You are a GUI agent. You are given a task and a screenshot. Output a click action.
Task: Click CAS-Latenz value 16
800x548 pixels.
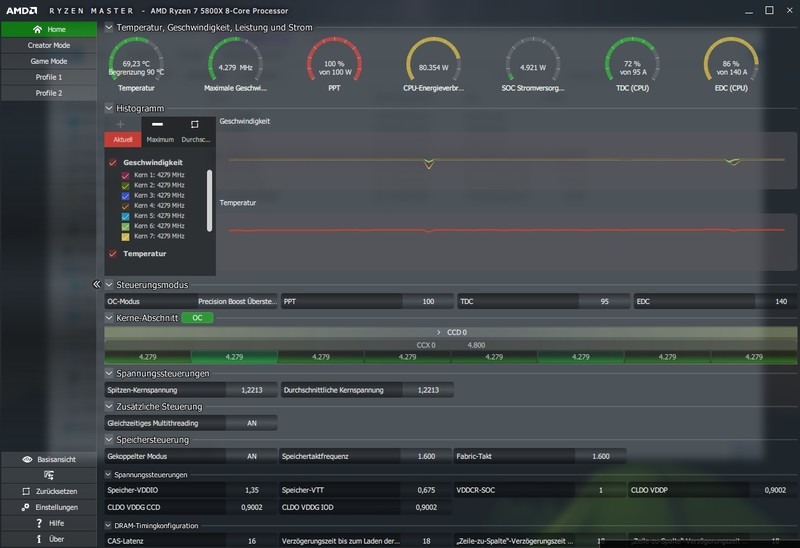coord(252,541)
